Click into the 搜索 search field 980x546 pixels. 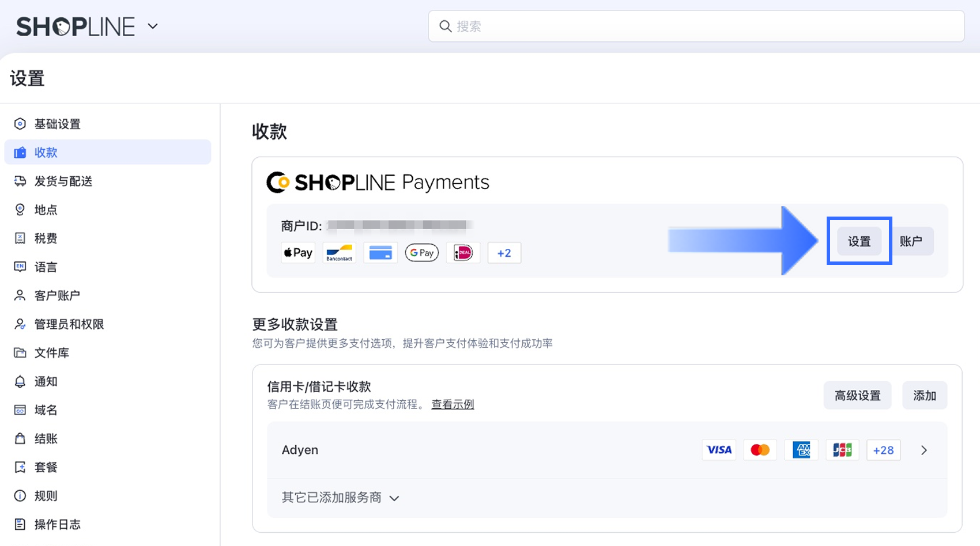(x=696, y=26)
